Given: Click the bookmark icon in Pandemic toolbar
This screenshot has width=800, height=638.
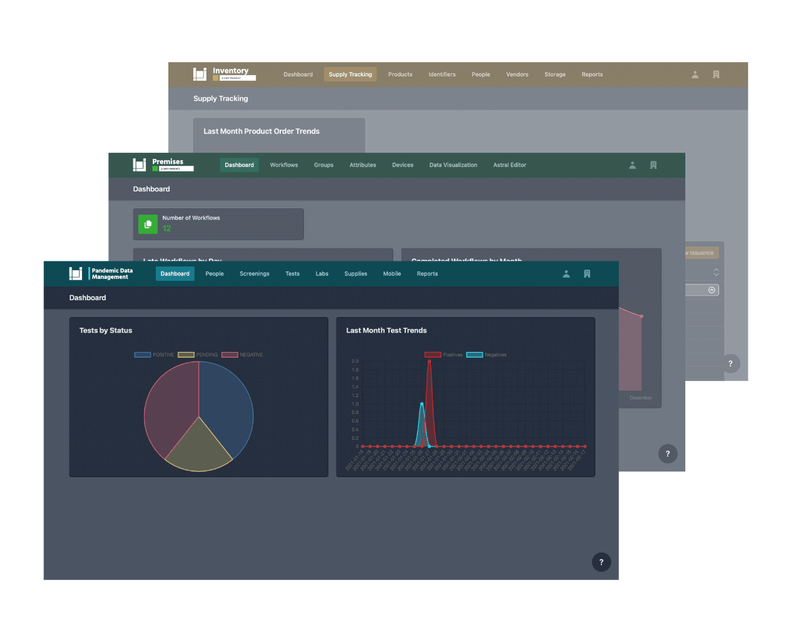Looking at the screenshot, I should click(588, 273).
